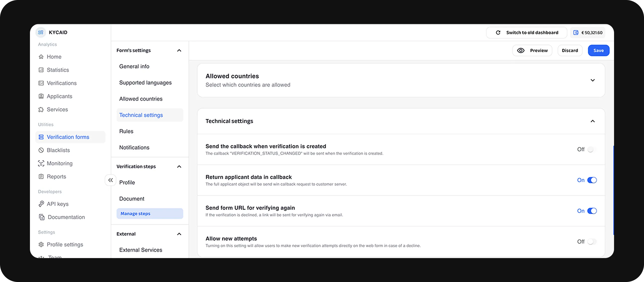644x282 pixels.
Task: Navigate to Reports section
Action: [56, 177]
